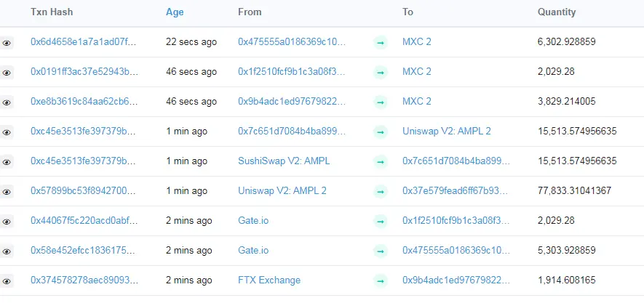Viewport: 644px width, 303px height.
Task: Select the quantity 1,914.608165
Action: [566, 280]
